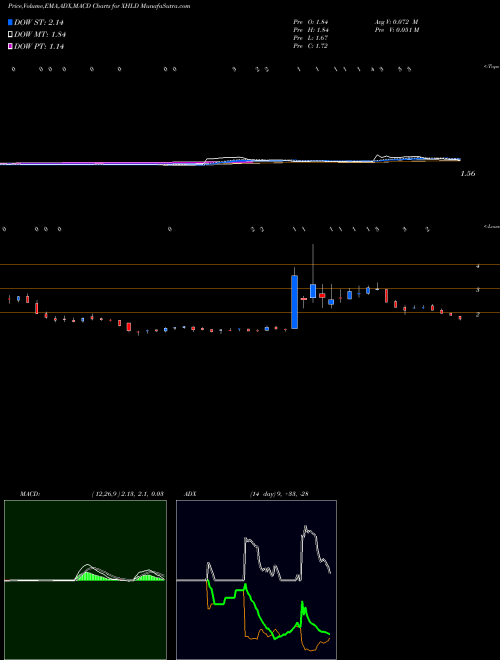This screenshot has width=500, height=660.
Task: Click the Tops label at right edge
Action: (x=492, y=67)
